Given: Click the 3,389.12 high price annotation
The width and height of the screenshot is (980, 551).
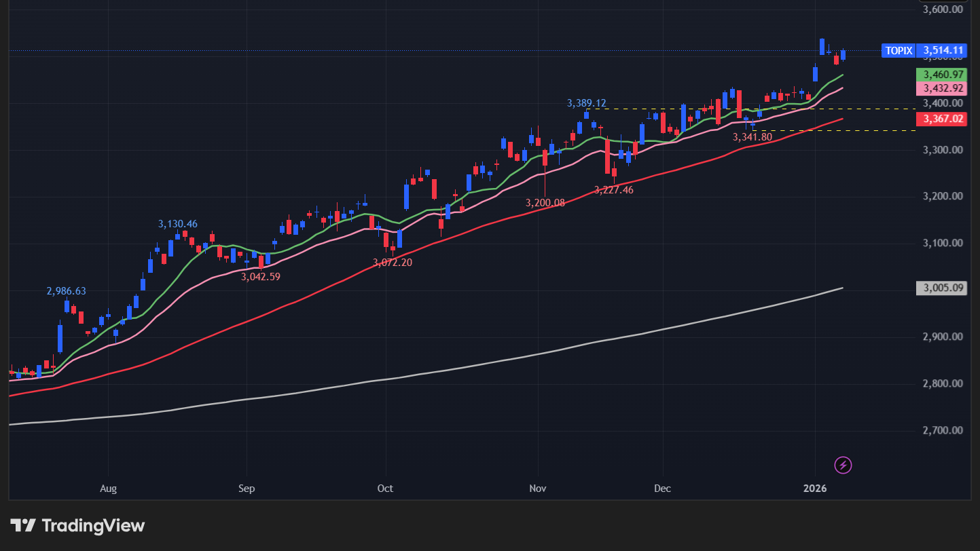Looking at the screenshot, I should (x=586, y=103).
